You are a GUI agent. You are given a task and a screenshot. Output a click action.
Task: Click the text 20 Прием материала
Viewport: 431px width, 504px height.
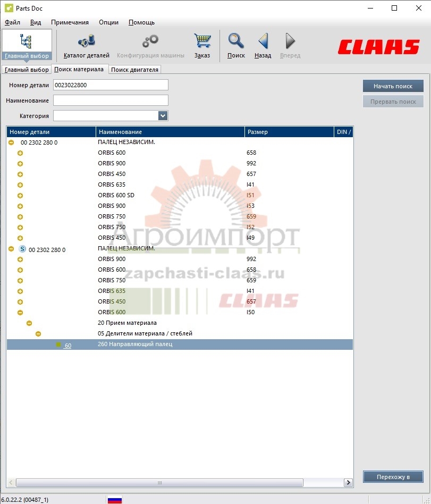click(x=127, y=323)
